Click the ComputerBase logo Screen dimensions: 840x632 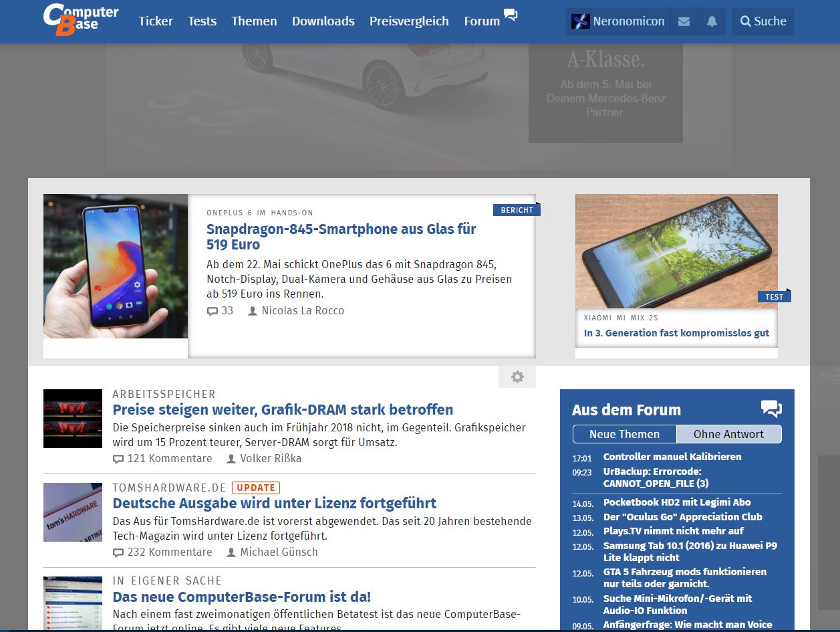coord(81,20)
